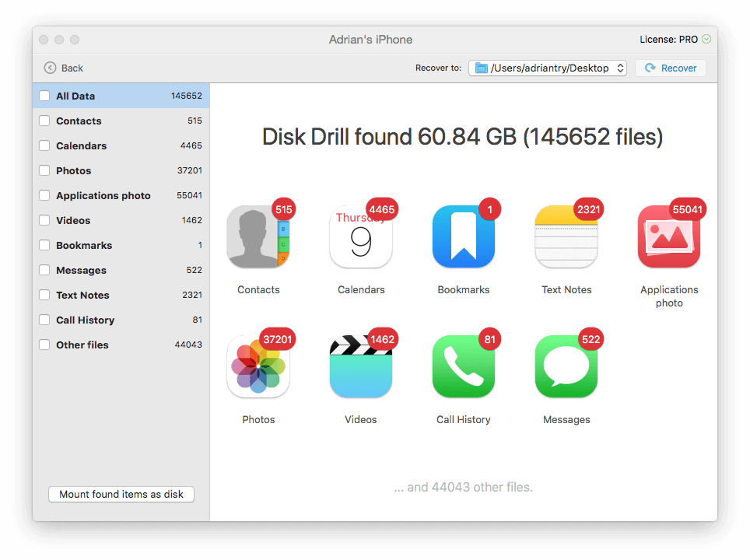Click the Back arrow icon
This screenshot has height=560, width=750.
click(50, 68)
